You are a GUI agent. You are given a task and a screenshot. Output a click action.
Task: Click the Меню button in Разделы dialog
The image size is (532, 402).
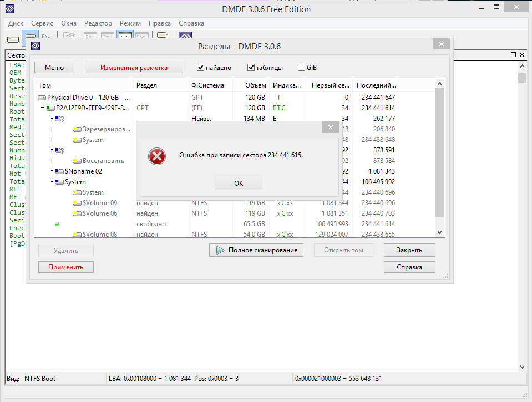[54, 68]
